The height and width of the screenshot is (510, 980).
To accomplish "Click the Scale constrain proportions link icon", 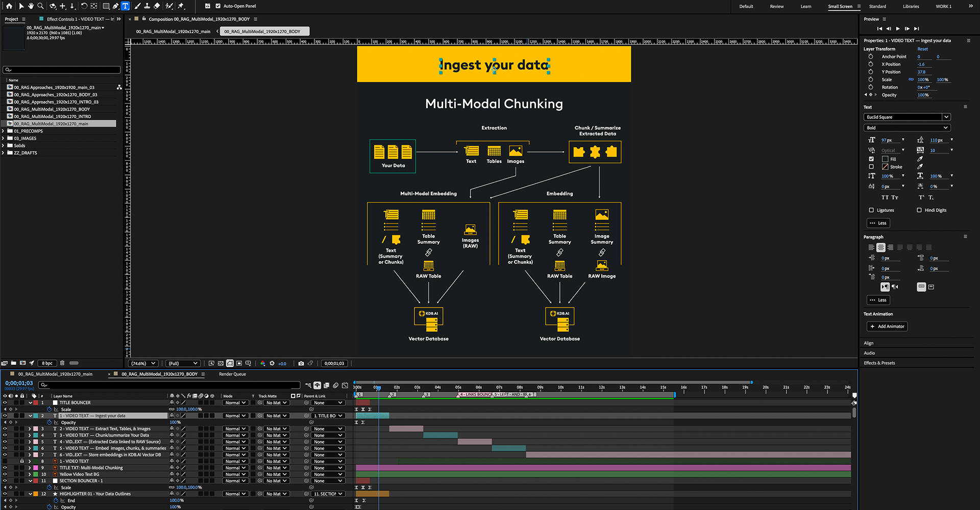I will coord(911,80).
